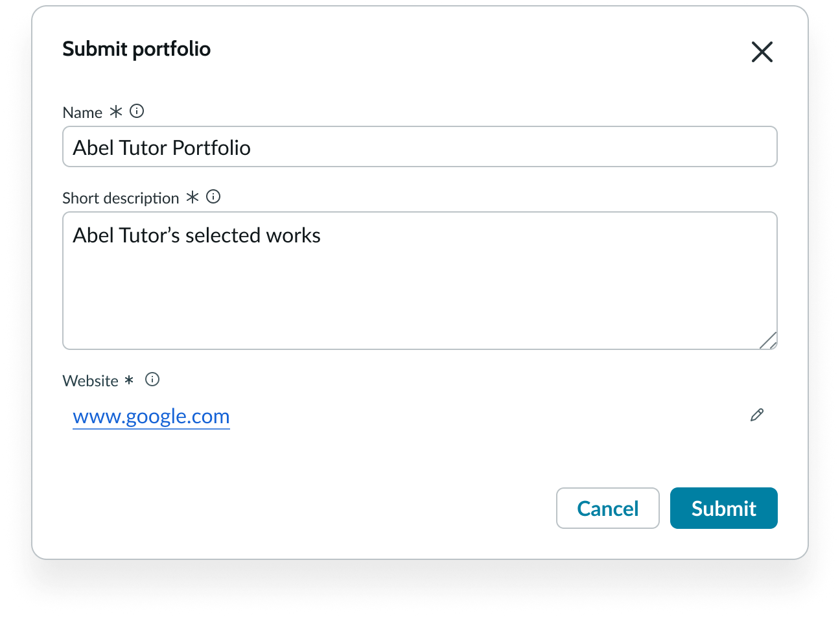The image size is (840, 617).
Task: Click the asterisk beside the Website label
Action: 130,380
